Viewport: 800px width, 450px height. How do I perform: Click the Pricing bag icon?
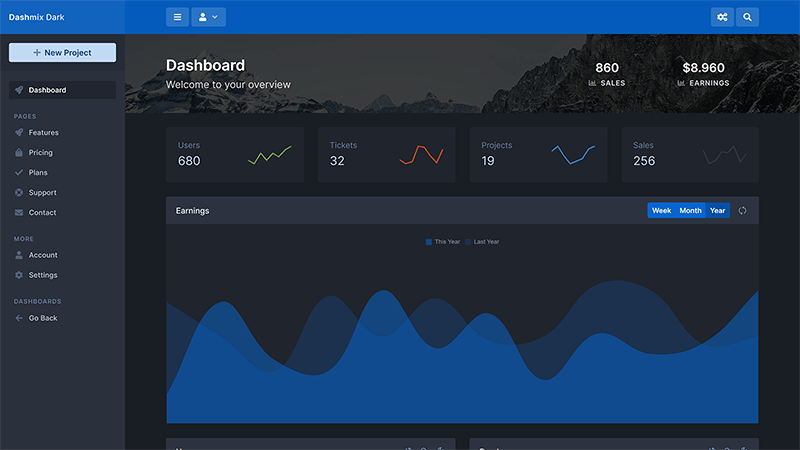[19, 153]
